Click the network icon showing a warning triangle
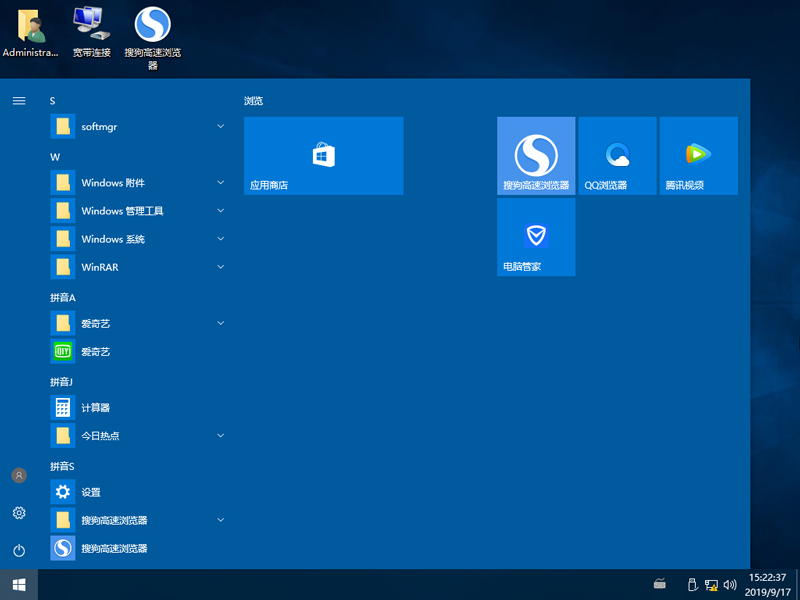The image size is (800, 600). (710, 585)
